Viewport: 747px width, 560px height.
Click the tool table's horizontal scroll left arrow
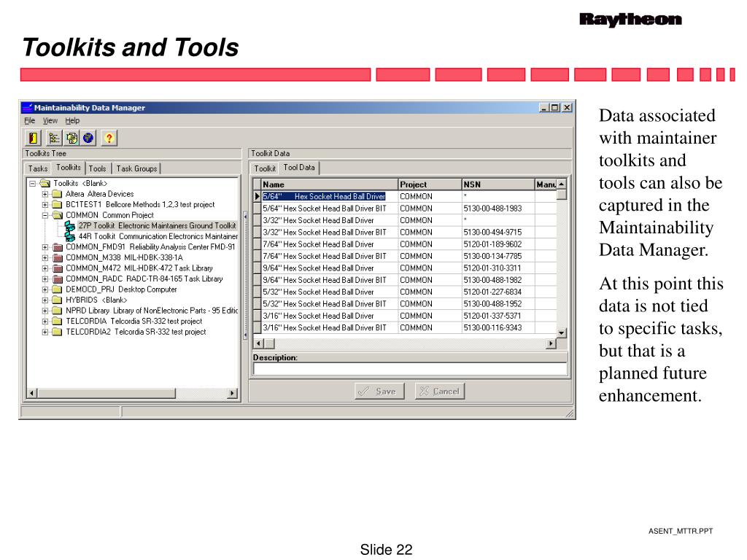tap(258, 343)
